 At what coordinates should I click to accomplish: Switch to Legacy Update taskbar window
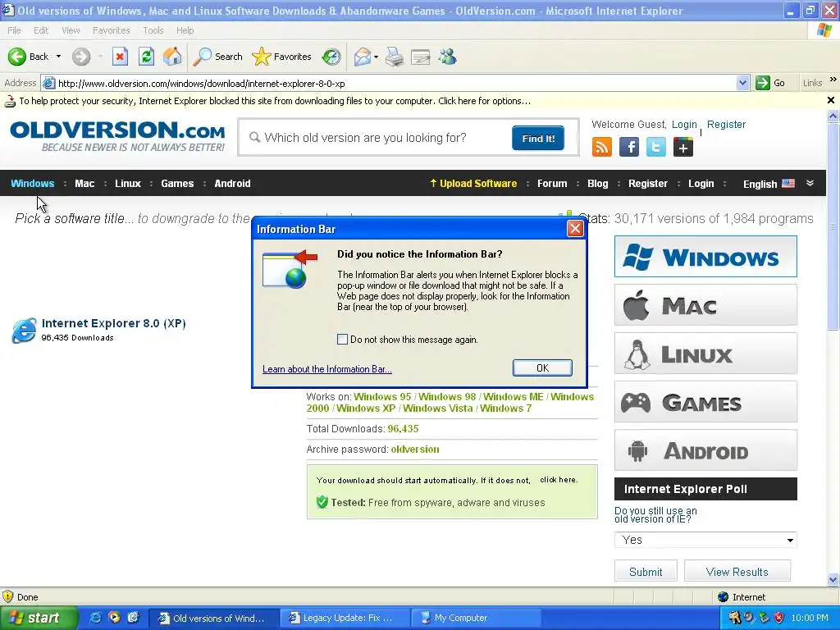345,618
